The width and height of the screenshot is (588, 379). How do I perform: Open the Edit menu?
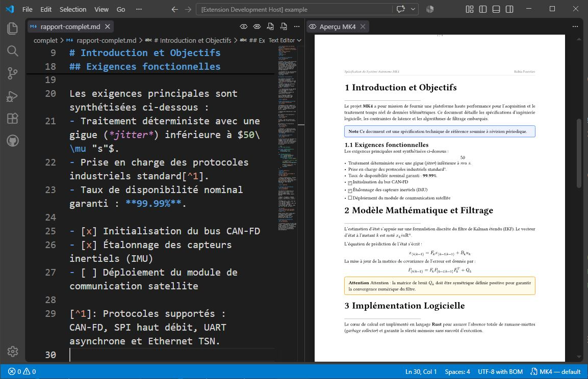click(x=46, y=9)
